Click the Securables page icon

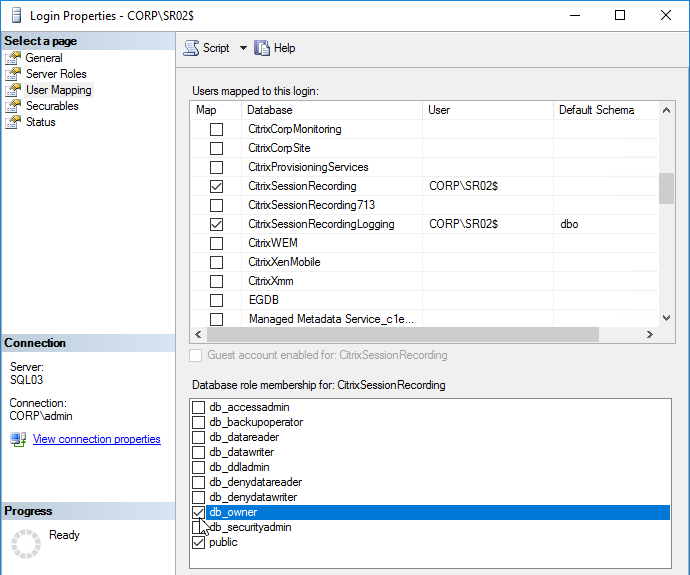coord(13,106)
